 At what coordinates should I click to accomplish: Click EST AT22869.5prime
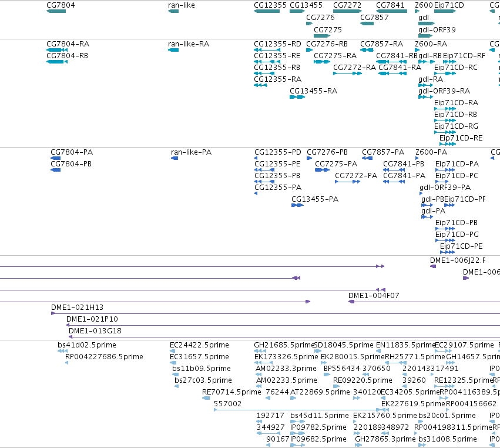tap(320, 392)
